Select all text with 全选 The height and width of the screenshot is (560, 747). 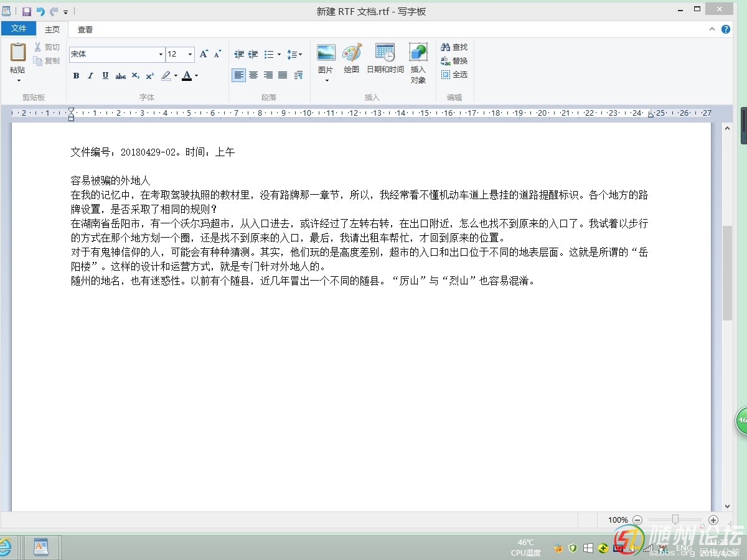(454, 75)
